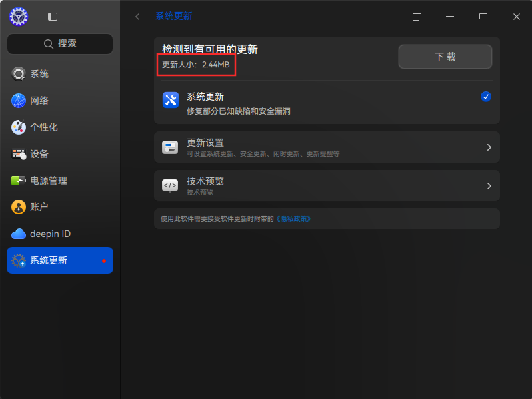532x399 pixels.
Task: Click the deepin ID cloud icon
Action: 18,234
